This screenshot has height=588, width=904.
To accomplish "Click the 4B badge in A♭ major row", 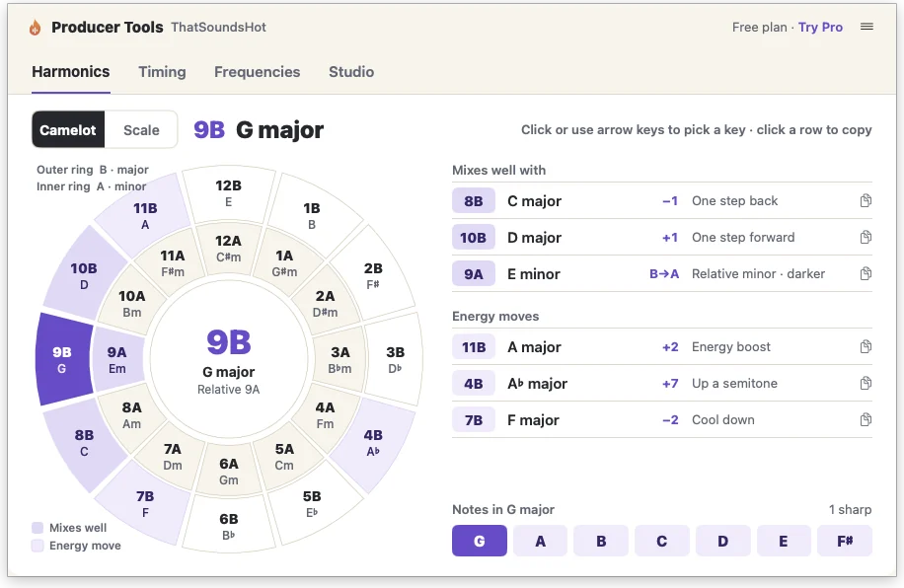I will pyautogui.click(x=474, y=384).
